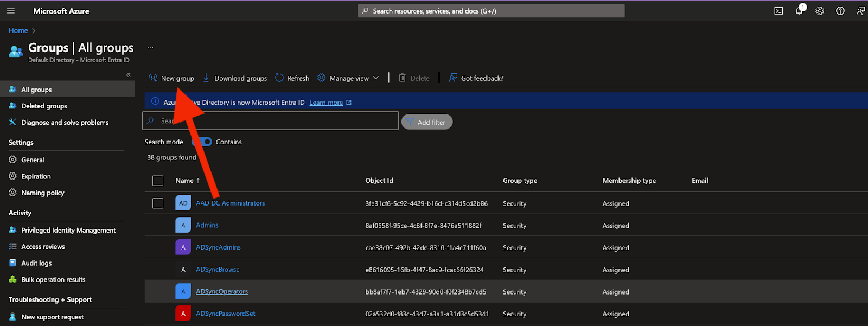Open the feedback icon in top bar
The height and width of the screenshot is (326, 868).
click(861, 11)
